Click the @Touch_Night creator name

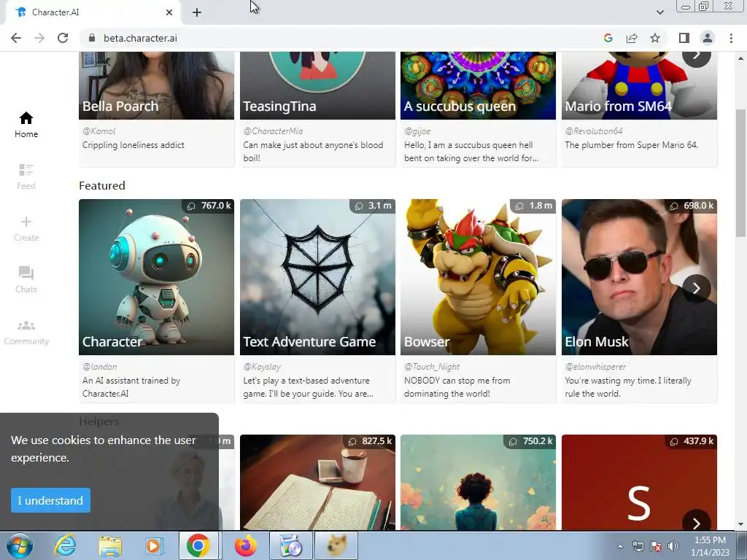point(432,367)
